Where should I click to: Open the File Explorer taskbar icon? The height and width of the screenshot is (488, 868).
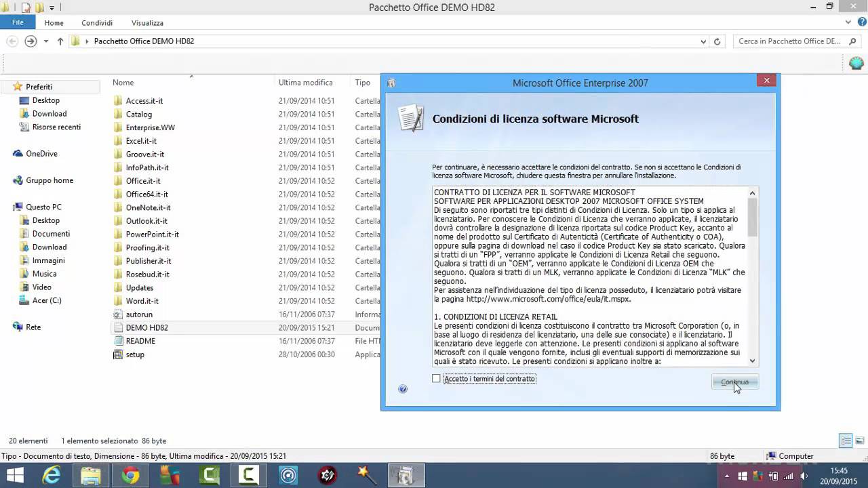pos(91,476)
